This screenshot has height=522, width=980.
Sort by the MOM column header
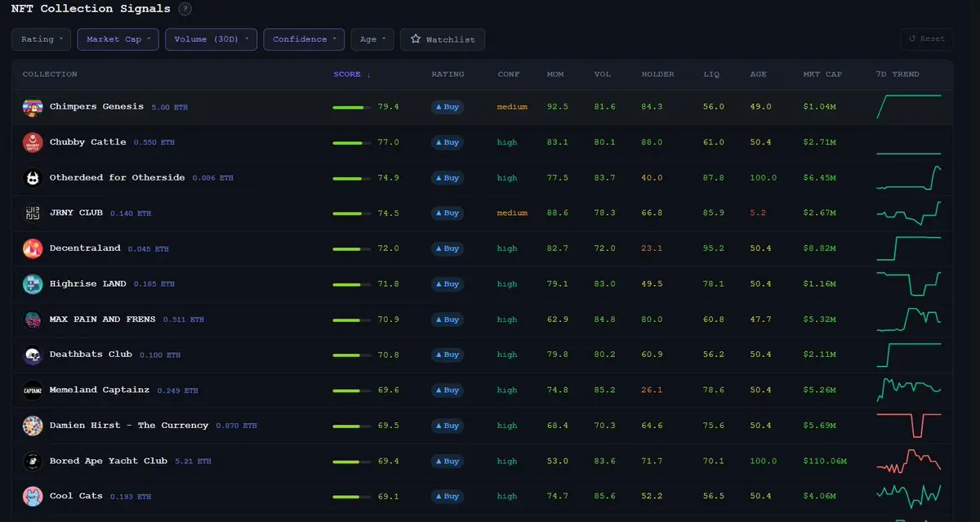pos(555,74)
